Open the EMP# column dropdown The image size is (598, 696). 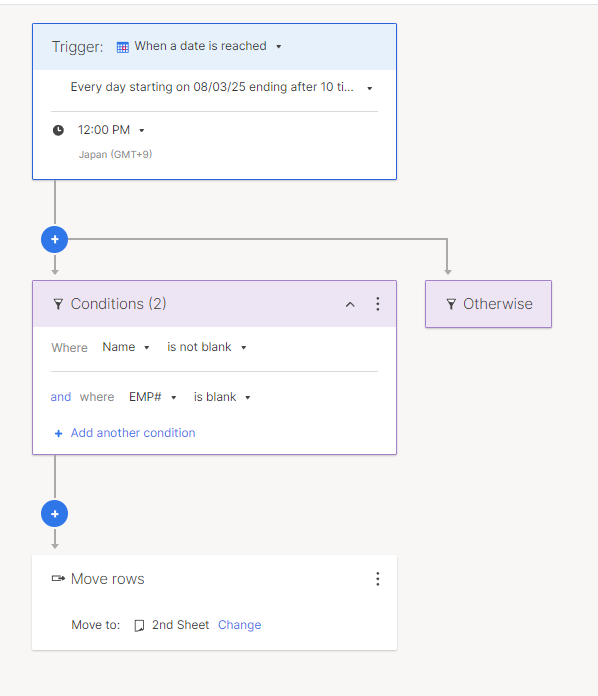pyautogui.click(x=153, y=397)
